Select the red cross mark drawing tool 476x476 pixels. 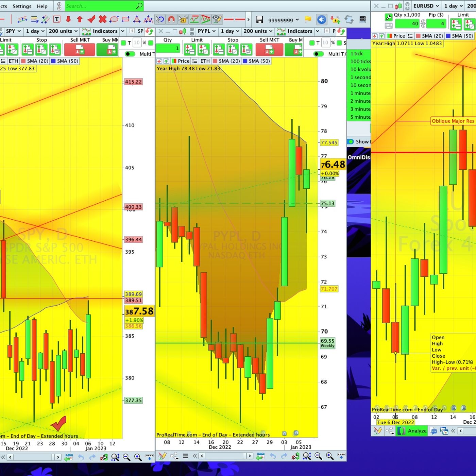point(103,19)
